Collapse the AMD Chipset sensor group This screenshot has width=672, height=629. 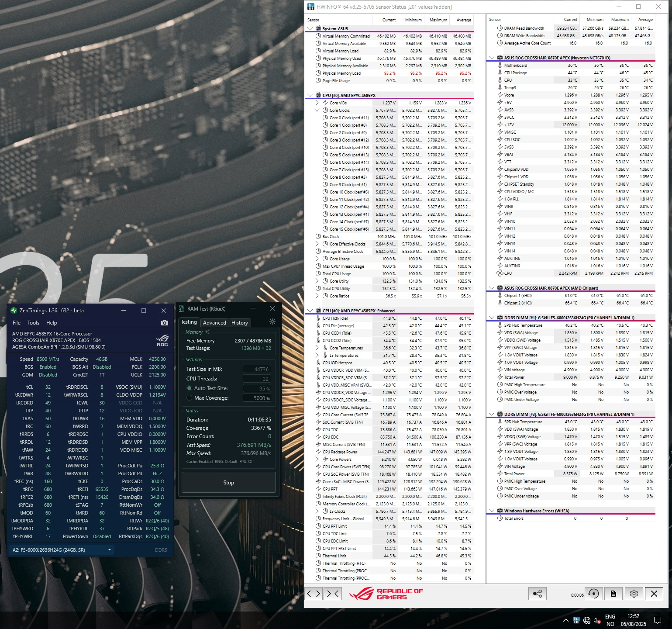point(492,288)
